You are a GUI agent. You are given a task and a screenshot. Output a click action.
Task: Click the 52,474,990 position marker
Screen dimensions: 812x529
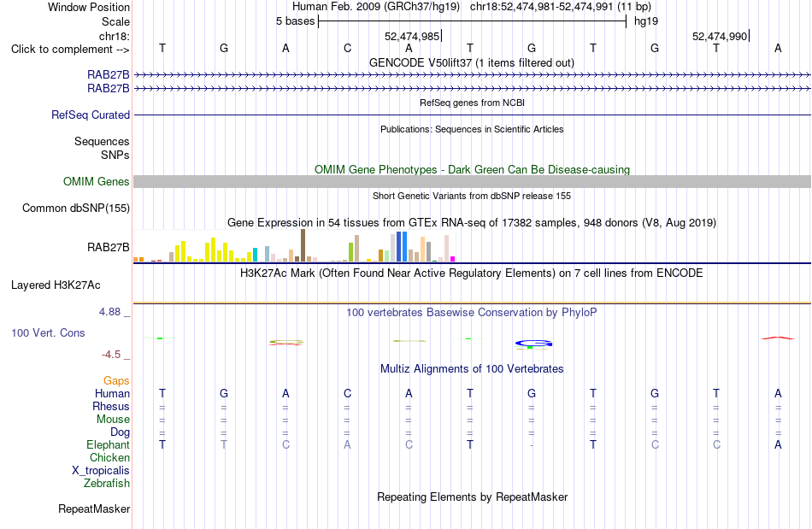720,36
